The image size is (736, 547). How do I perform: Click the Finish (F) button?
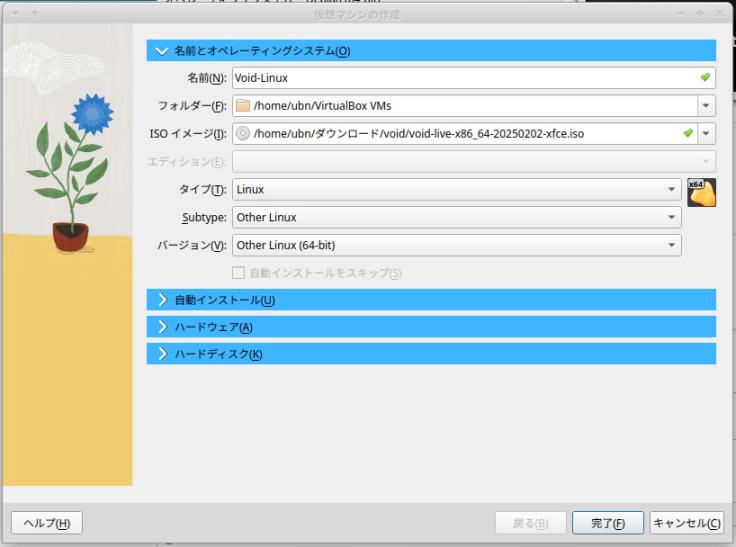pyautogui.click(x=608, y=523)
